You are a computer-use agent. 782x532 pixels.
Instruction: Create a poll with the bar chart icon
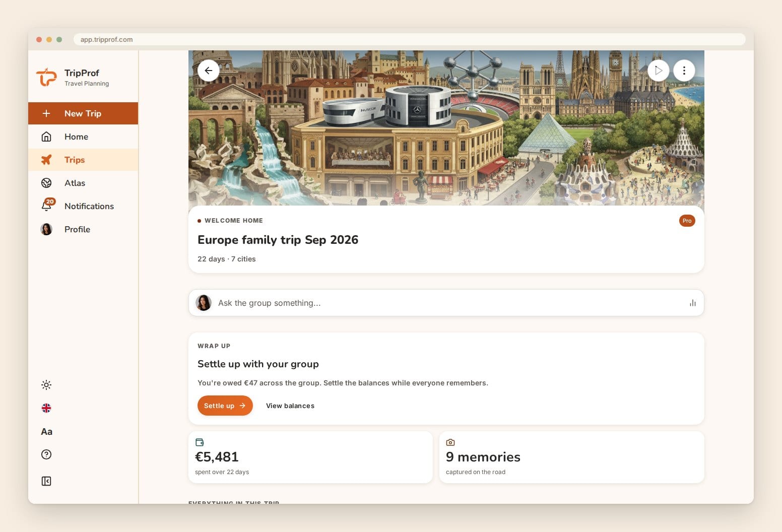pos(693,303)
